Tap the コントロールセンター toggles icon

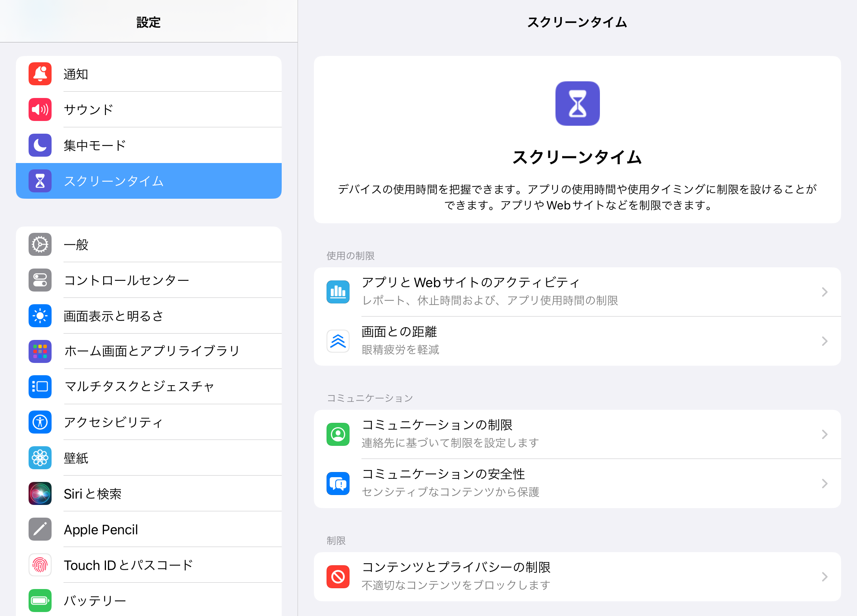point(40,280)
